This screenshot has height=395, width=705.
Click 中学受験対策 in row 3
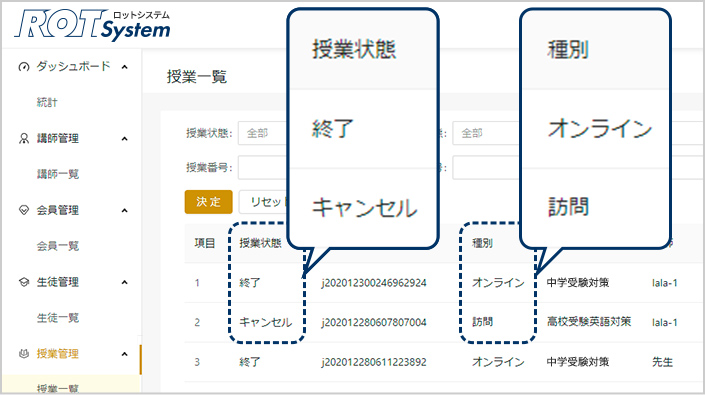pos(578,362)
